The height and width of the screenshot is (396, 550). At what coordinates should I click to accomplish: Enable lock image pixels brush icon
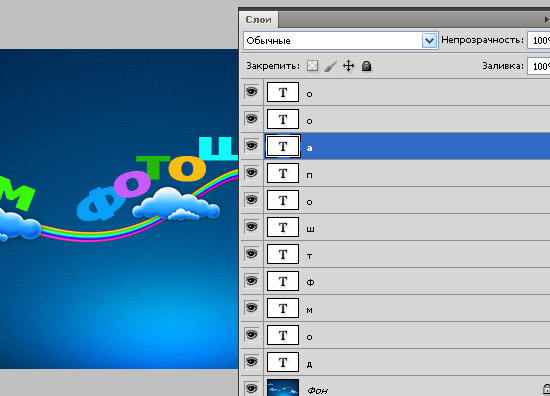(x=330, y=66)
